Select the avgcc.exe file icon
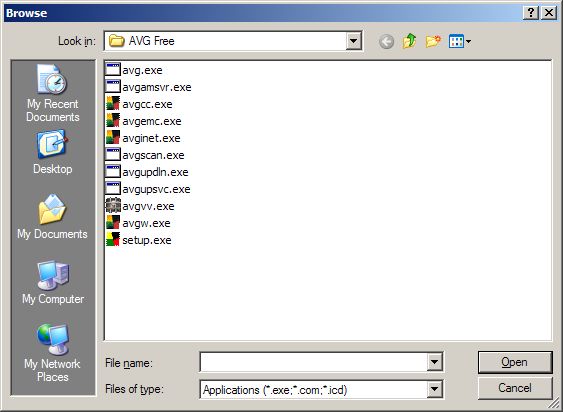The image size is (563, 412). click(x=113, y=104)
